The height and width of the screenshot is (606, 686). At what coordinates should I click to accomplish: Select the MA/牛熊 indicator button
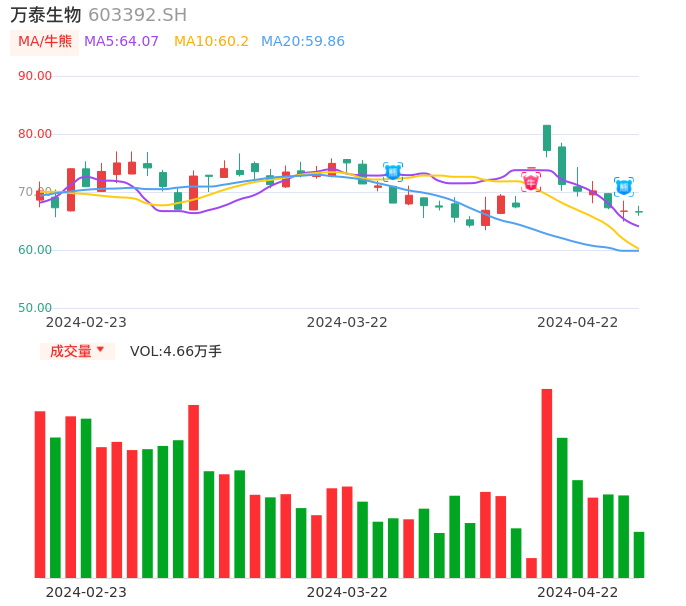[x=44, y=42]
